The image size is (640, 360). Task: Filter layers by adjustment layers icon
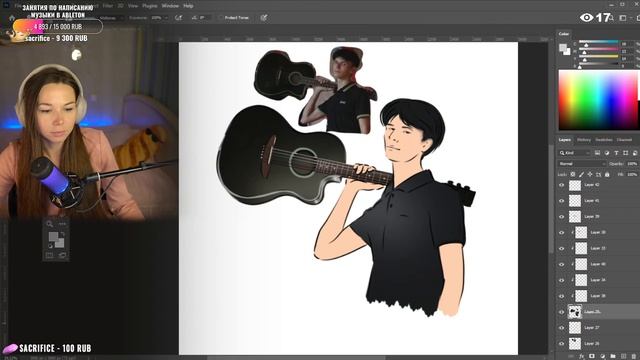[x=607, y=153]
